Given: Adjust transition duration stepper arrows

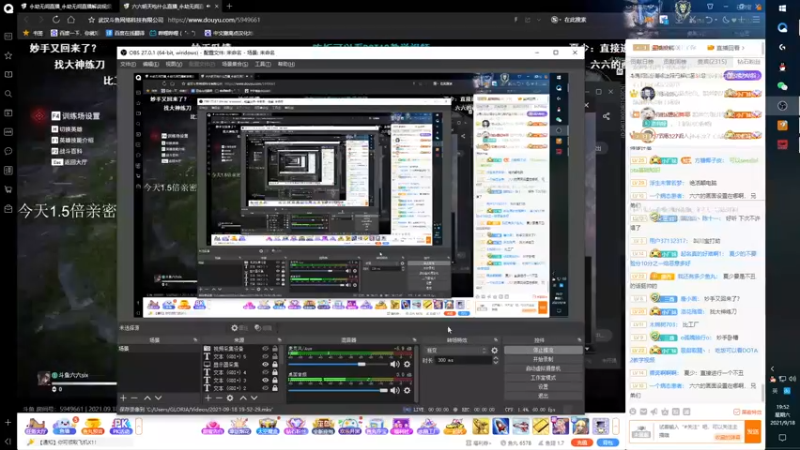Looking at the screenshot, I should tap(495, 360).
